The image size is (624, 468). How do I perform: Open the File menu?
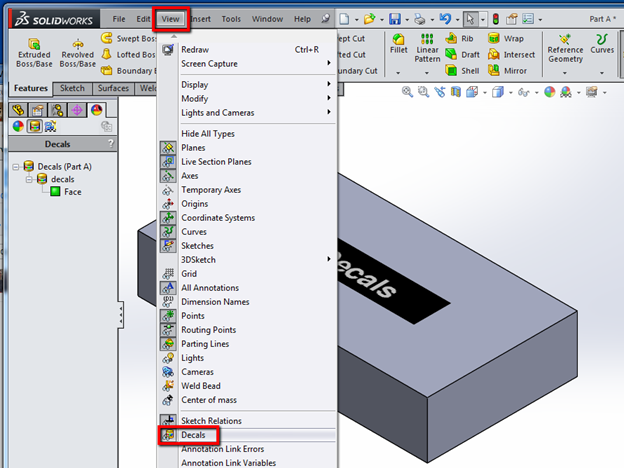(119, 19)
